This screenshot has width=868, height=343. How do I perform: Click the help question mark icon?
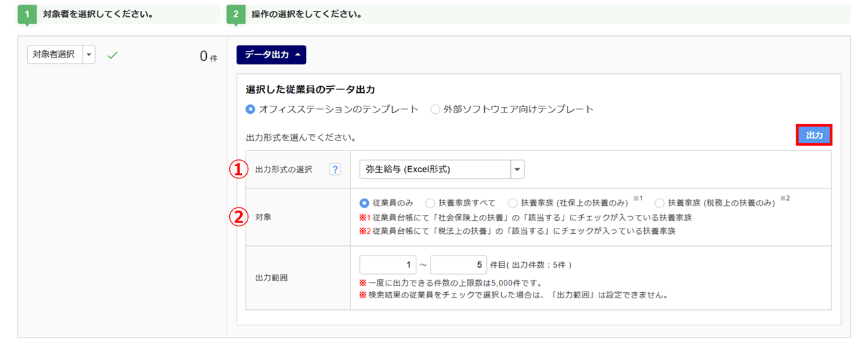coord(334,169)
